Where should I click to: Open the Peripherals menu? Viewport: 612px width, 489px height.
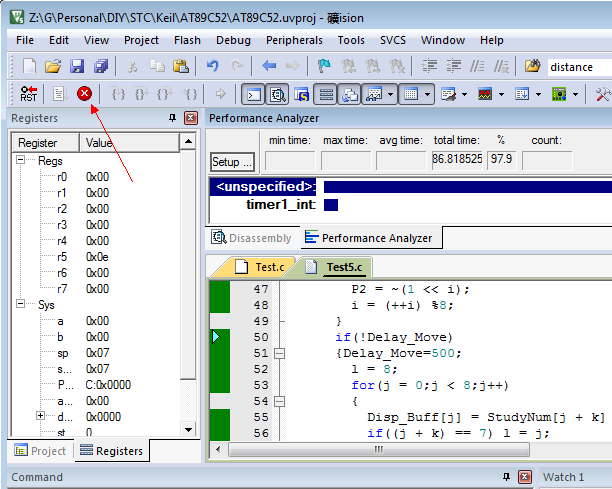pyautogui.click(x=294, y=40)
